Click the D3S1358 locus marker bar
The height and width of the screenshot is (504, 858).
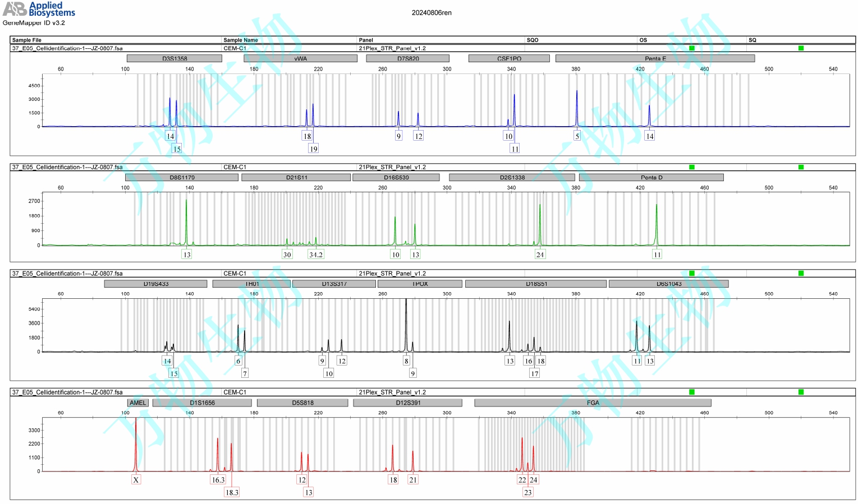175,58
